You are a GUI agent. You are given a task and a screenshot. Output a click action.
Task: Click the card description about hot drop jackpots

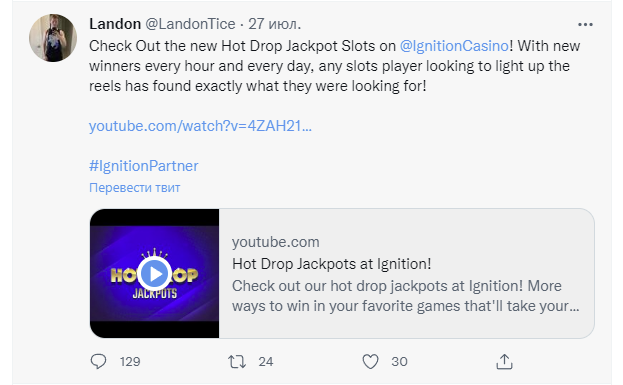tap(406, 296)
